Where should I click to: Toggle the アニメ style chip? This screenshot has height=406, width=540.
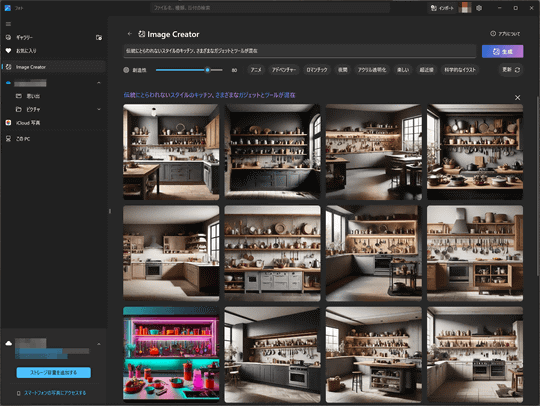coord(256,70)
